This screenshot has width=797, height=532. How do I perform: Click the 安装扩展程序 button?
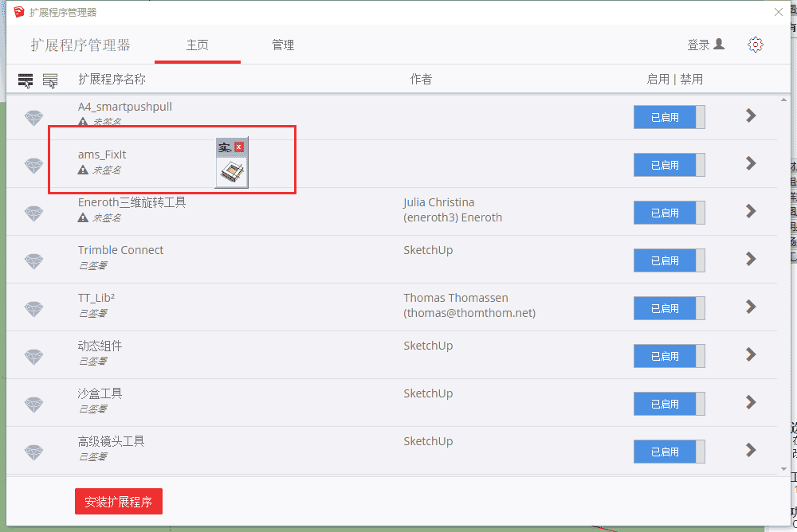click(119, 502)
